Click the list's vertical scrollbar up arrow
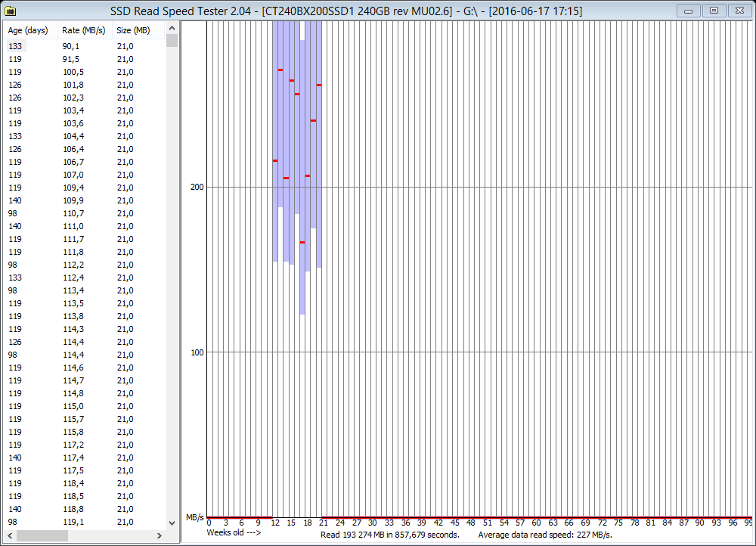This screenshot has height=546, width=756. point(172,27)
